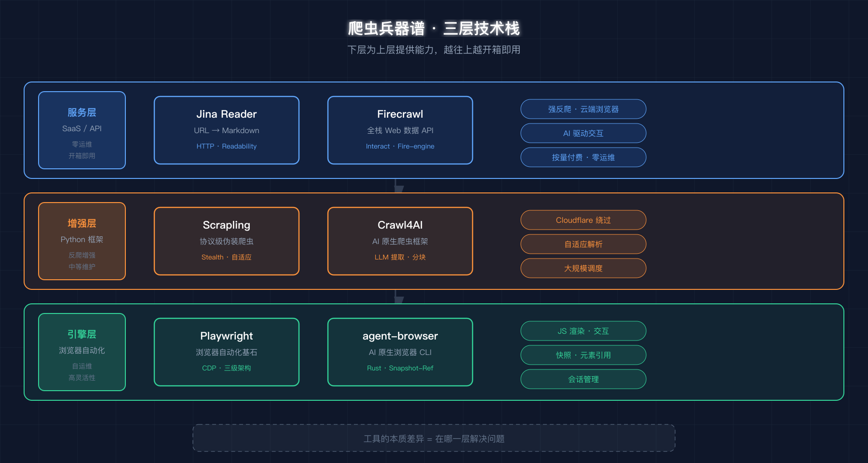The image size is (868, 463).
Task: Open the agent-browser card
Action: (x=400, y=352)
